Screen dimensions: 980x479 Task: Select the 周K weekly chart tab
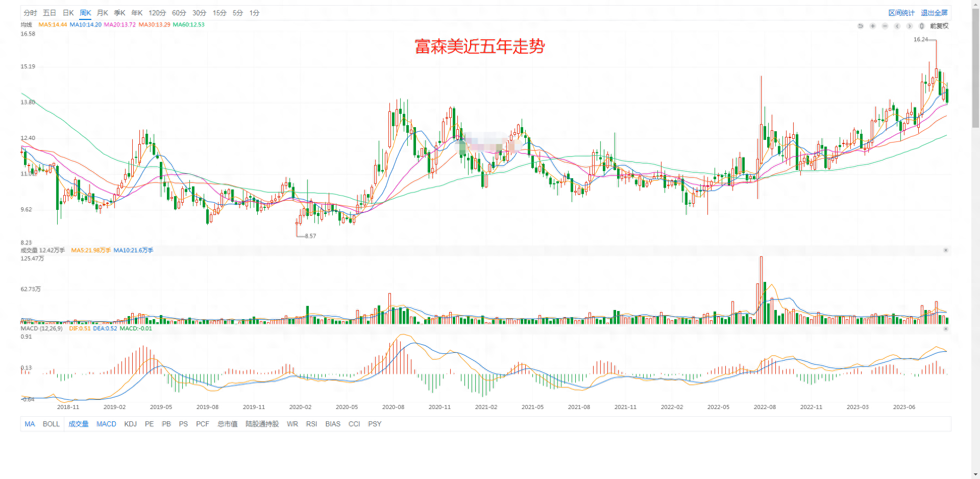(85, 13)
